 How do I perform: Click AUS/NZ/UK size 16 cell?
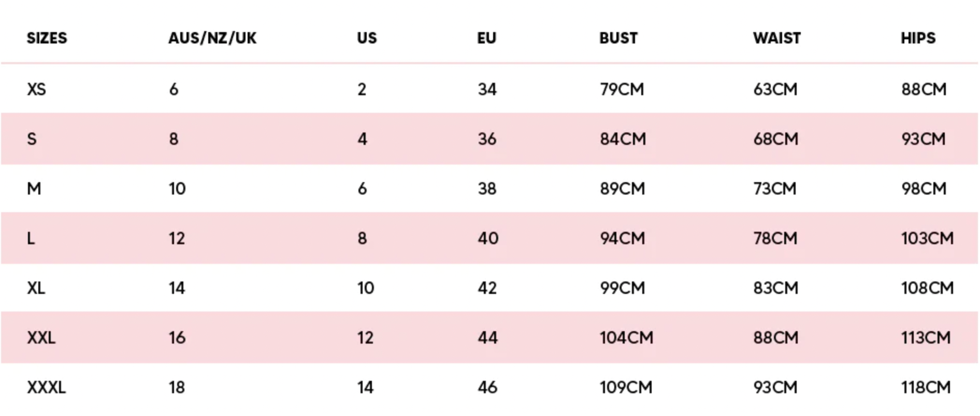pos(177,338)
